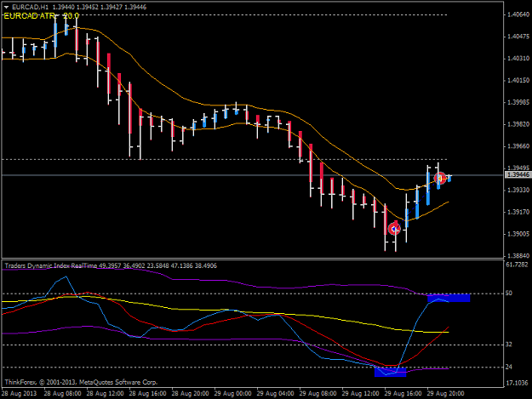The image size is (532, 399).
Task: Click the 29 Aug 08:00 time label
Action: coord(317,394)
